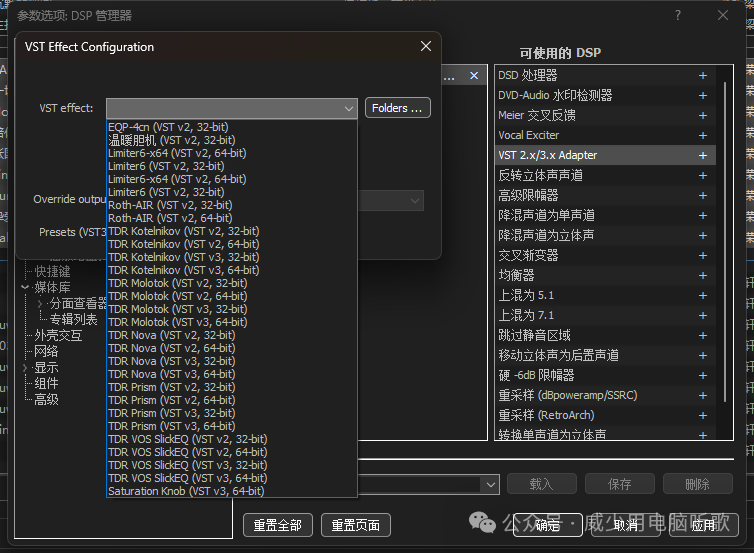Viewport: 754px width, 553px height.
Task: Open the active DSP's "..." configure icon
Action: click(450, 76)
